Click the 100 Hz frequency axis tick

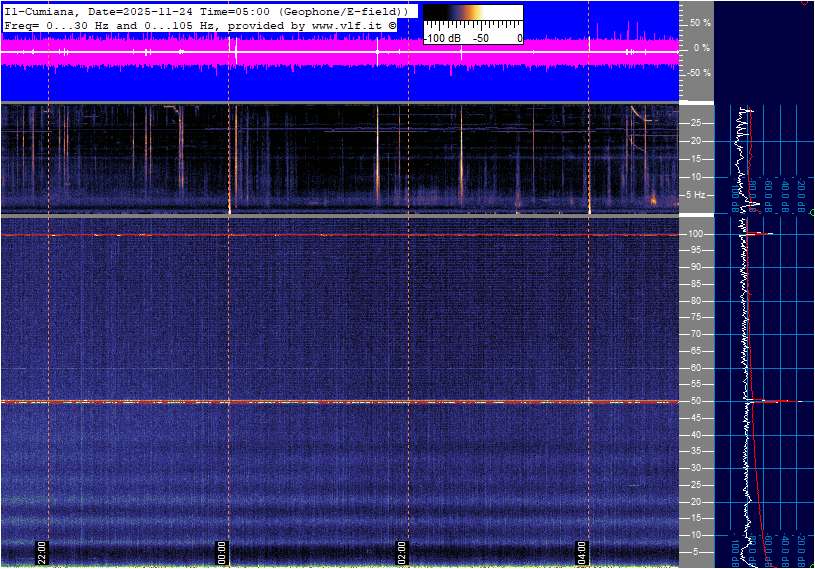point(695,234)
